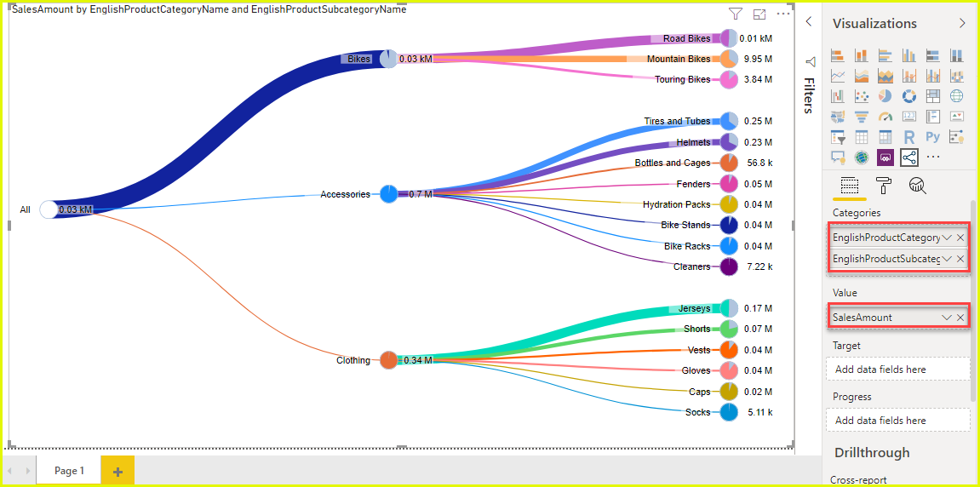The image size is (980, 487).
Task: Open more options on the visual header
Action: (x=783, y=14)
